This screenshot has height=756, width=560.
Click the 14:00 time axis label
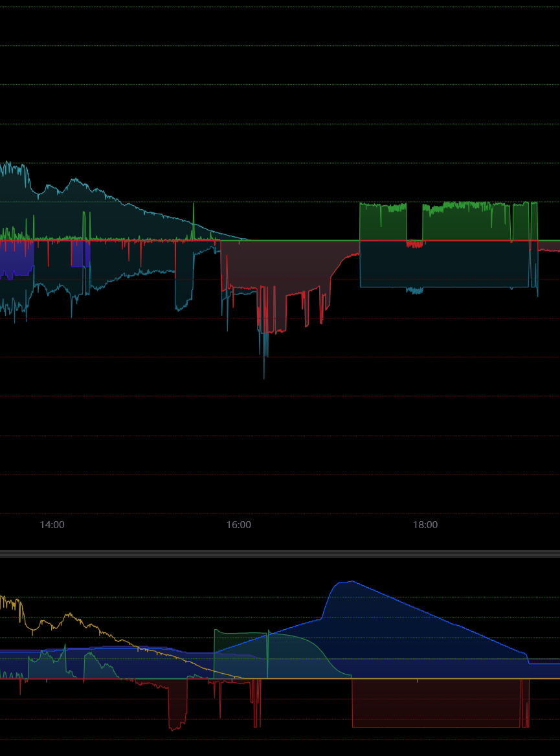pyautogui.click(x=52, y=525)
